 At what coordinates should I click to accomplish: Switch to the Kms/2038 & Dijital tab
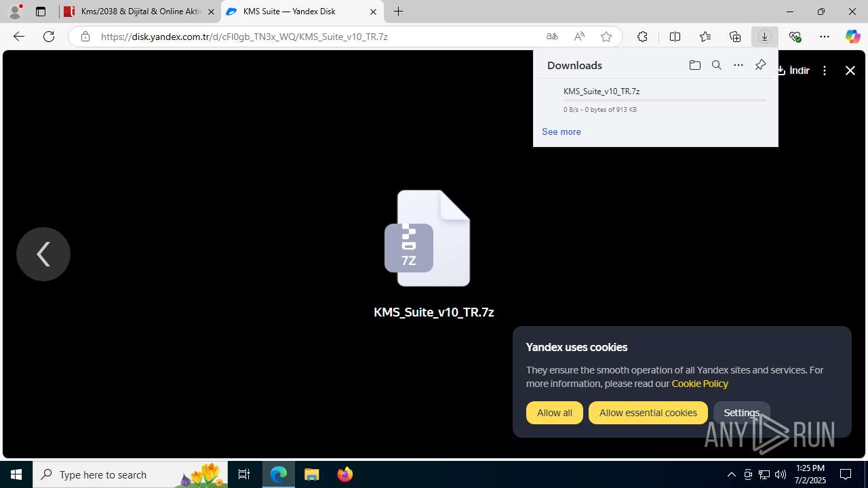134,12
